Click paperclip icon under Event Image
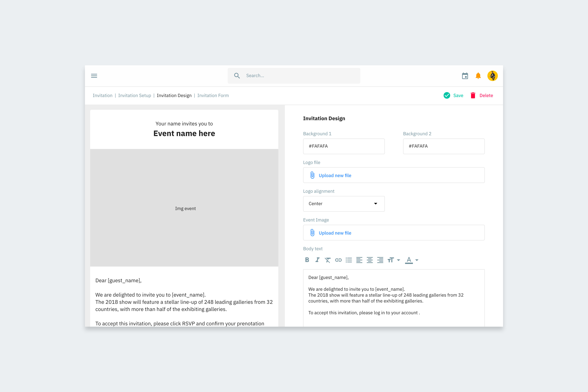The image size is (588, 392). point(312,232)
